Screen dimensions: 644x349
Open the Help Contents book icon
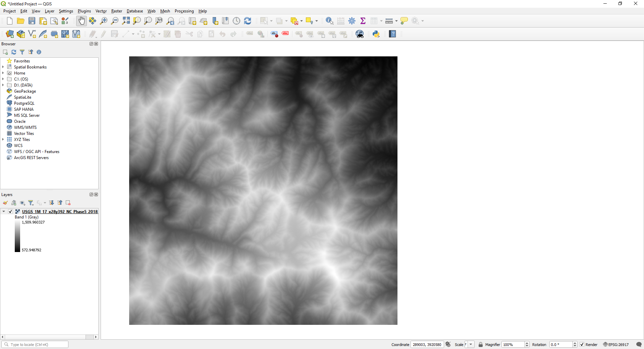392,34
